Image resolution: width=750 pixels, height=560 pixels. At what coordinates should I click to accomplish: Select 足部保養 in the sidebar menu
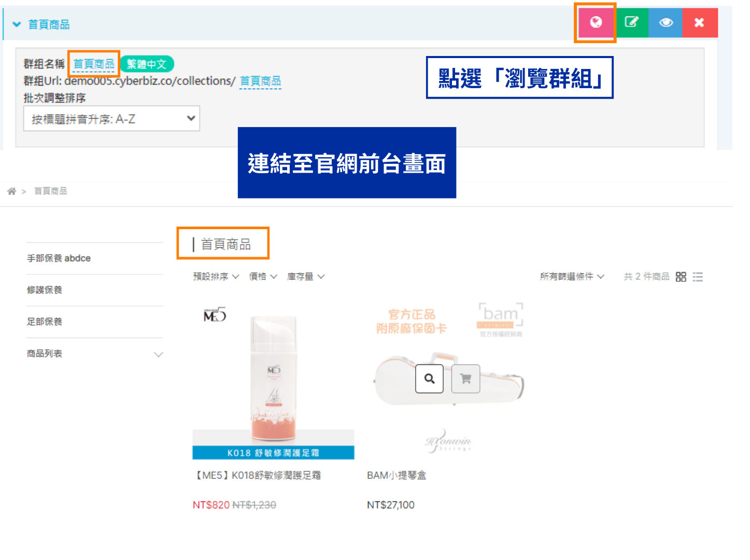click(x=45, y=321)
